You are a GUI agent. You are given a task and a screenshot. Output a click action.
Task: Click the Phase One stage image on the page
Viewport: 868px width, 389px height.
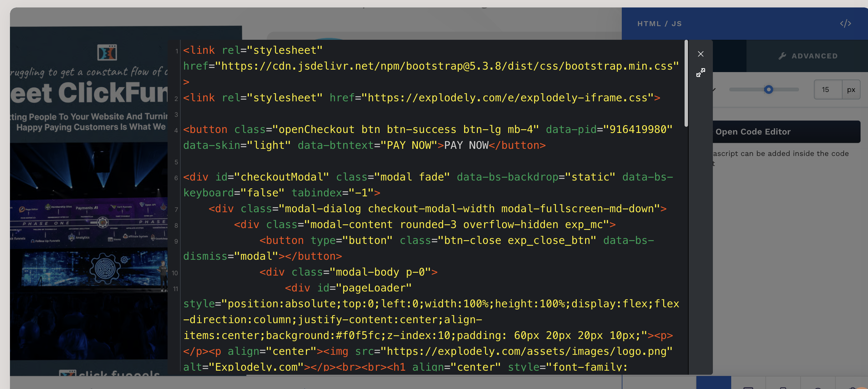[89, 222]
